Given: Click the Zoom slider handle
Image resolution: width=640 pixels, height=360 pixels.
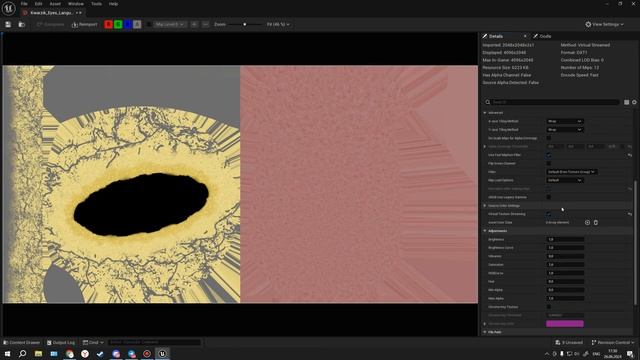Looking at the screenshot, I should 244,24.
